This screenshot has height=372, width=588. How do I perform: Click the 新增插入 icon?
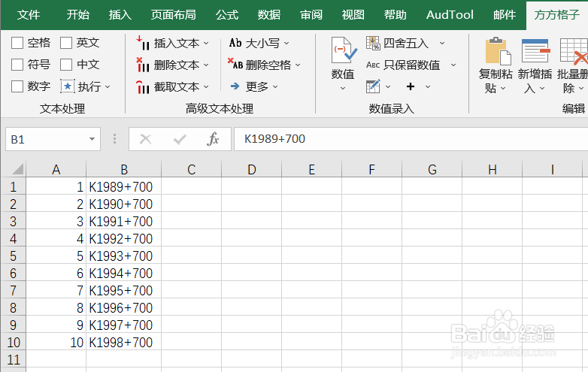click(536, 50)
